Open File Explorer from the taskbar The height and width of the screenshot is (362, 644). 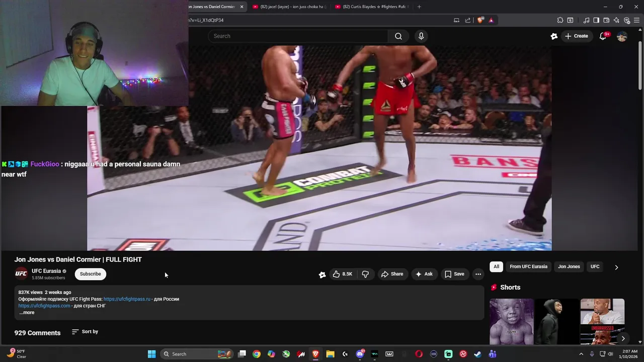point(330,354)
